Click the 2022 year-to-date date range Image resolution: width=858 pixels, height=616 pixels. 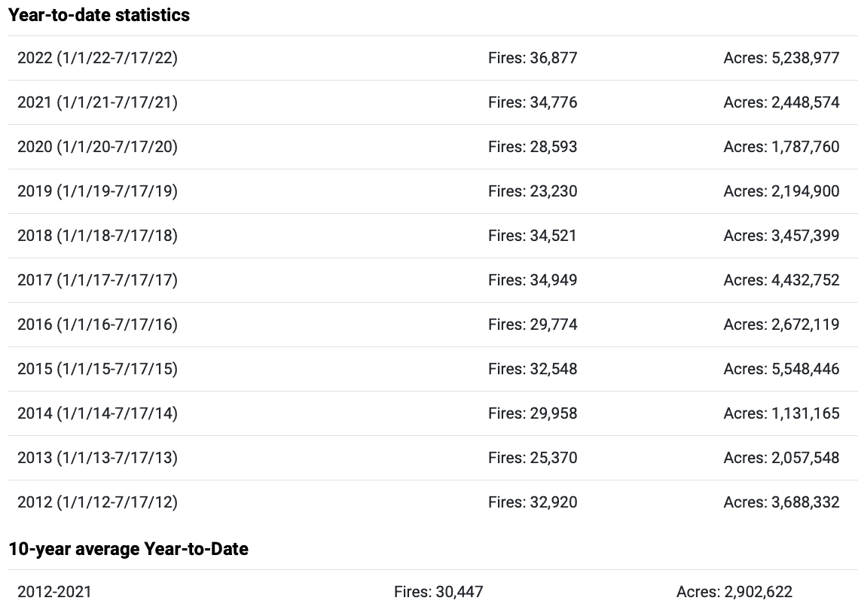[x=97, y=58]
